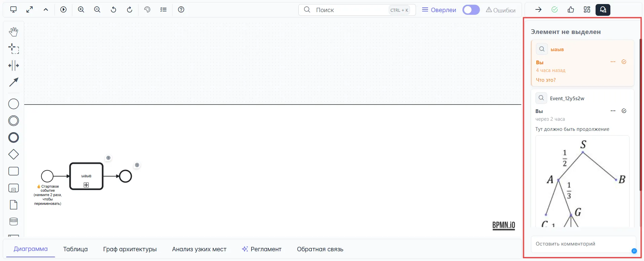Switch to the Таблица tab
Screen dimensions: 644x261
pyautogui.click(x=75, y=249)
